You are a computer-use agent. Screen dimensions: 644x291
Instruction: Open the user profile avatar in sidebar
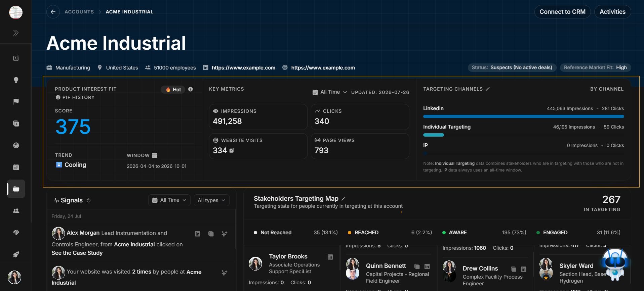(14, 277)
